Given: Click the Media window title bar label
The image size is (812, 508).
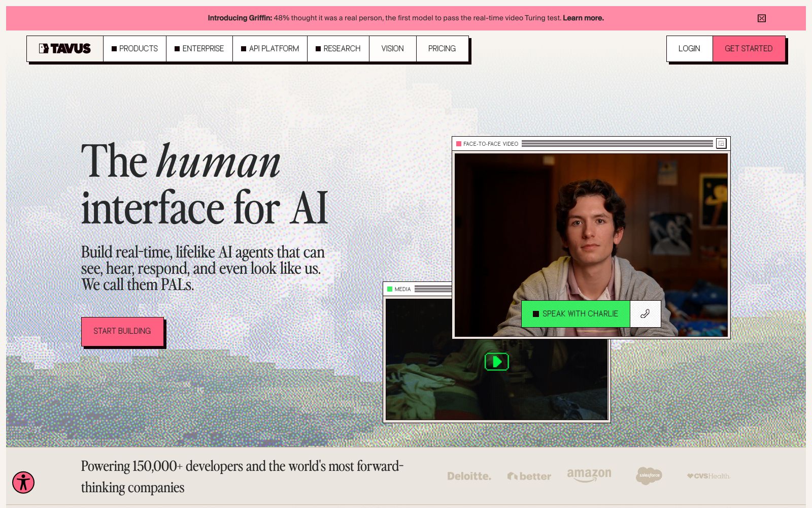Looking at the screenshot, I should [402, 289].
